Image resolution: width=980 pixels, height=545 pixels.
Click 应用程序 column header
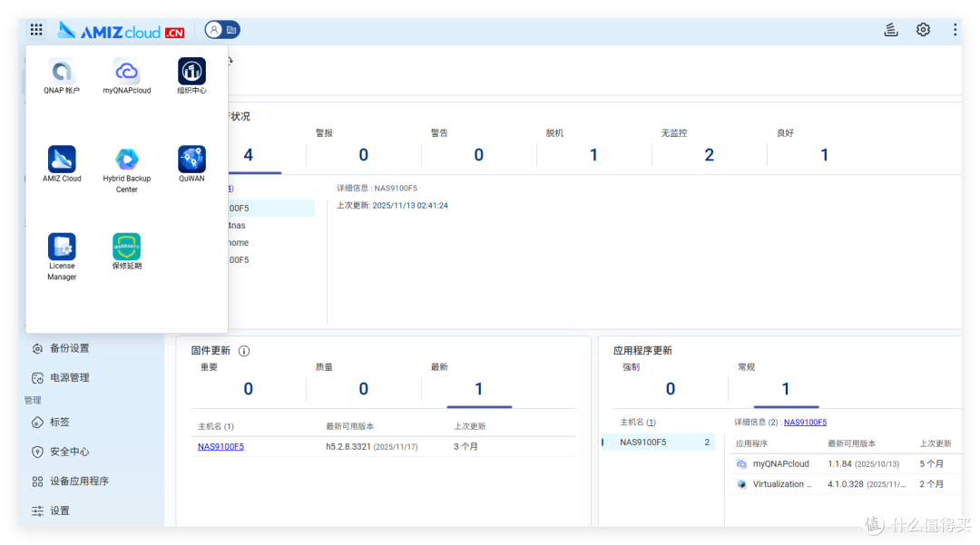[x=751, y=443]
